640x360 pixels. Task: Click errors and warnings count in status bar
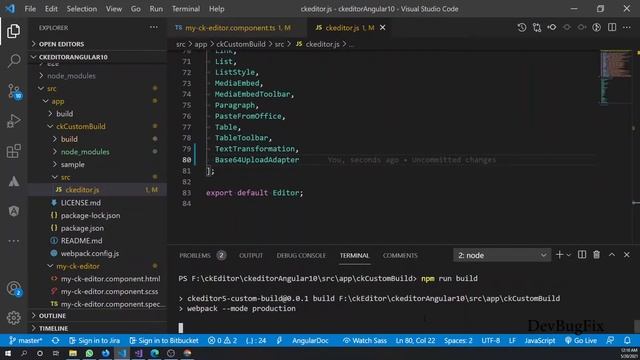[x=222, y=340]
